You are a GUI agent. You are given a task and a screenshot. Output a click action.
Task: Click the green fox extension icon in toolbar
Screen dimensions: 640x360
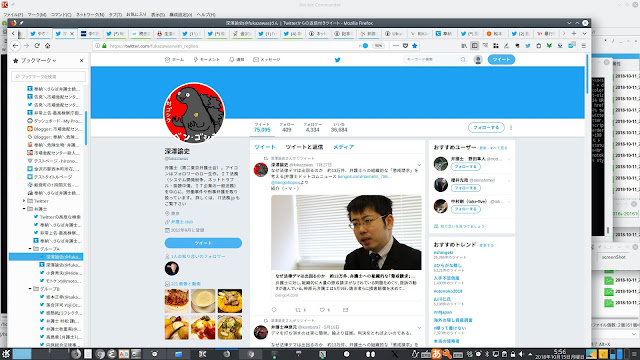click(x=549, y=46)
